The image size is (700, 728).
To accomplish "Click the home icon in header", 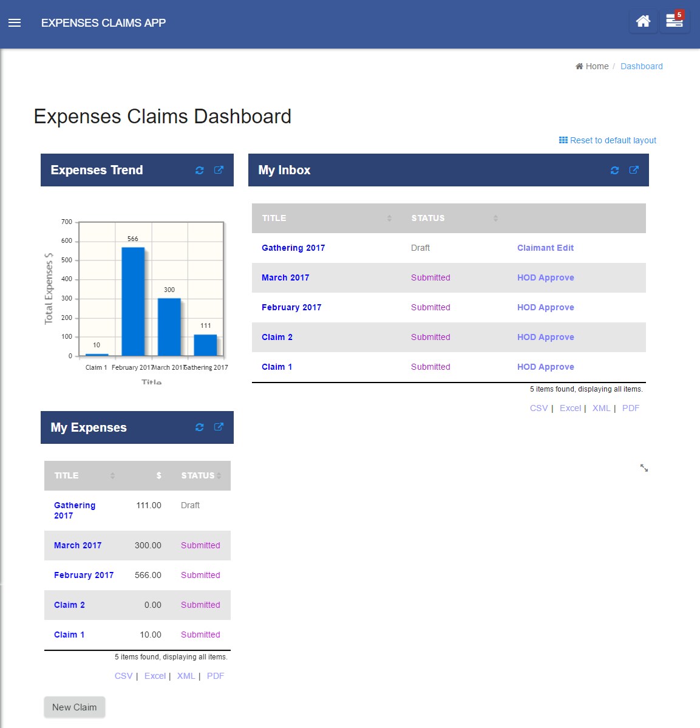I will coord(643,21).
